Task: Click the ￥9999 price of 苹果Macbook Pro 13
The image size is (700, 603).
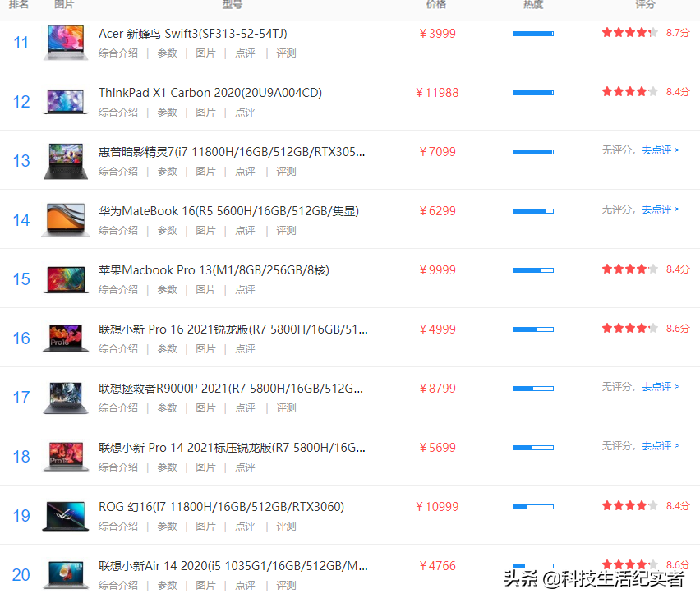Action: 437,270
